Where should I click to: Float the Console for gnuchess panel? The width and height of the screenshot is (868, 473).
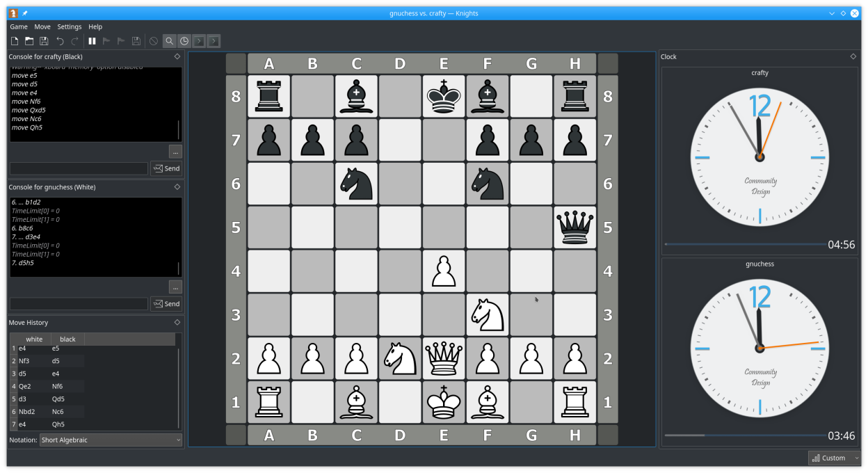(x=177, y=187)
